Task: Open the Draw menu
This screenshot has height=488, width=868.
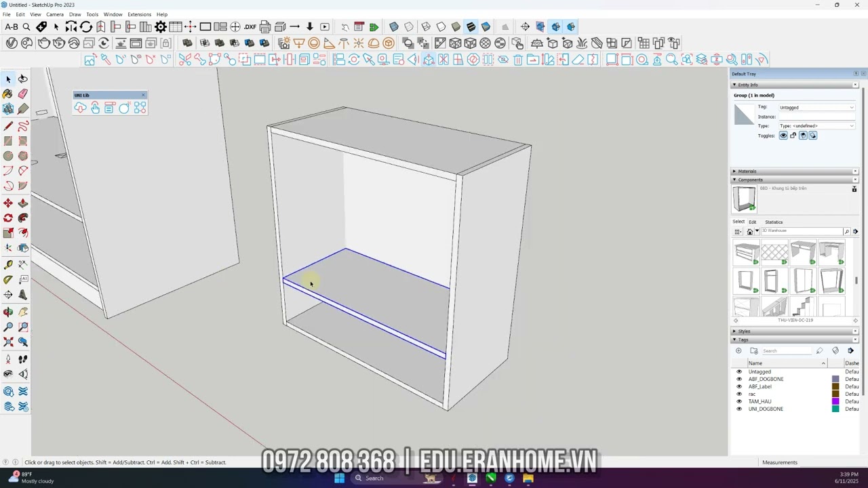Action: click(75, 14)
